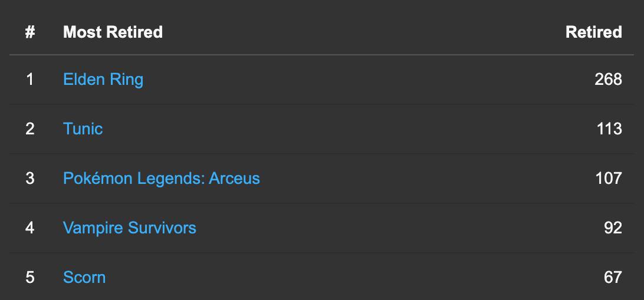Open the Tunic game page
Viewport: 644px width, 300px height.
point(83,128)
